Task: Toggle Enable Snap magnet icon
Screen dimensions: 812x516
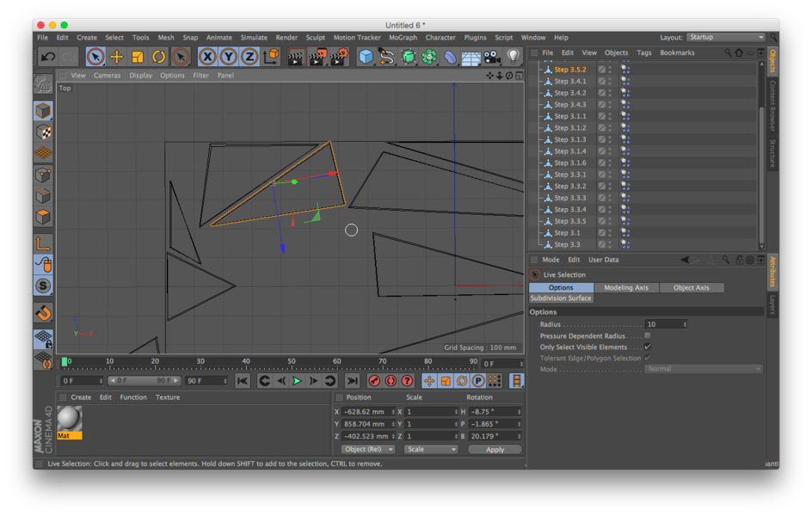Action: [44, 312]
